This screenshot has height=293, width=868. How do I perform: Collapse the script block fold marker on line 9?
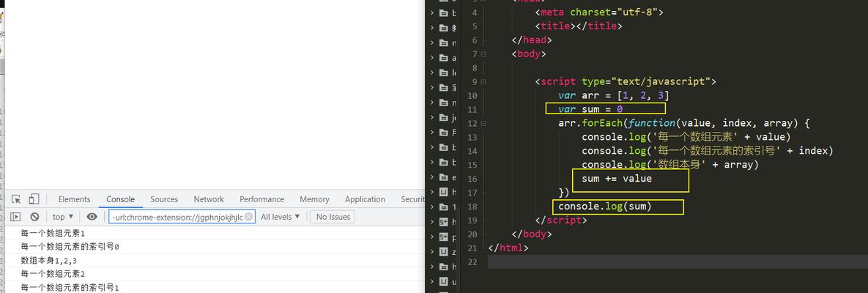(x=483, y=82)
